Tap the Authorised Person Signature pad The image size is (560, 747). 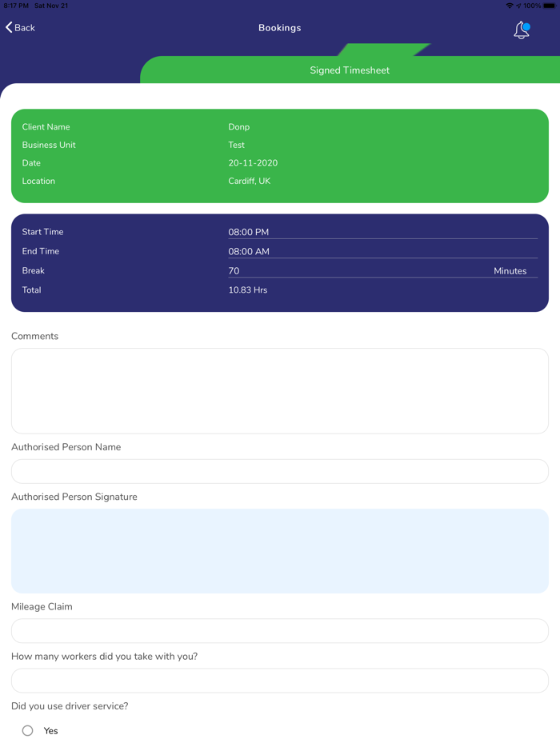coord(280,550)
